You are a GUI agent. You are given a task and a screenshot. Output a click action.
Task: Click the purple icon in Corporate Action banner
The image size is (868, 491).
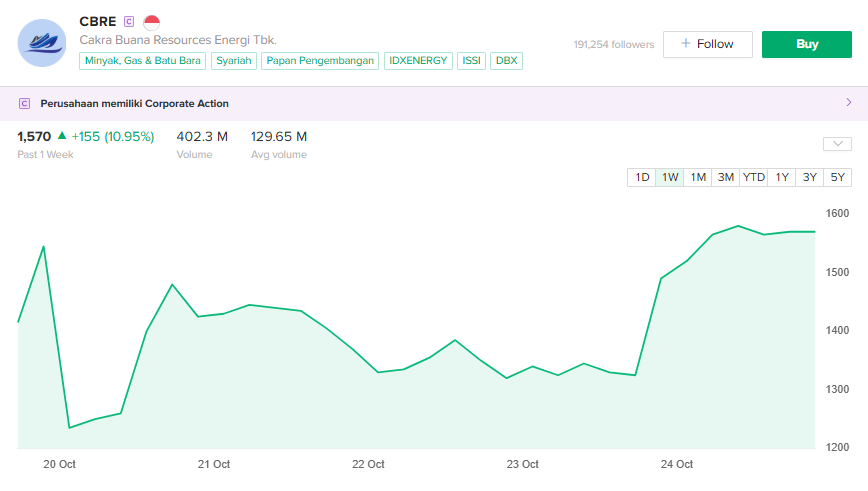24,103
